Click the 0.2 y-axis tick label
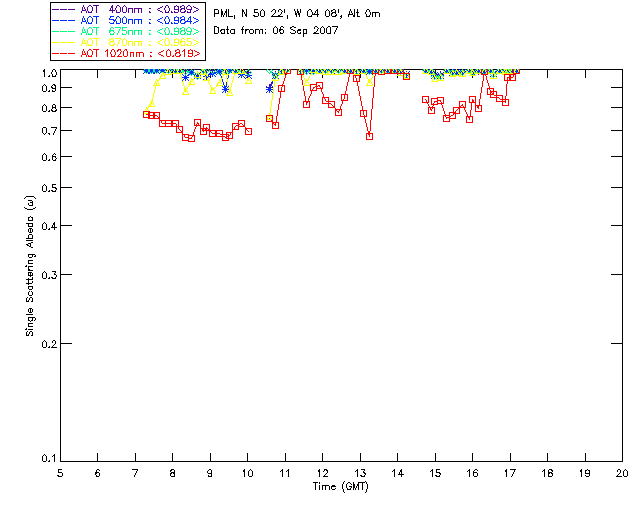 tap(49, 344)
